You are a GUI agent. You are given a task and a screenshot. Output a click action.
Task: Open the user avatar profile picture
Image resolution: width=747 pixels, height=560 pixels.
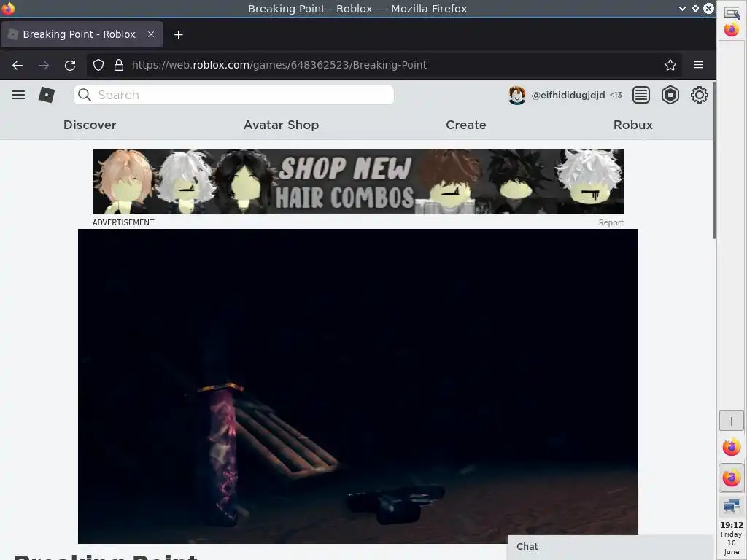(x=517, y=96)
